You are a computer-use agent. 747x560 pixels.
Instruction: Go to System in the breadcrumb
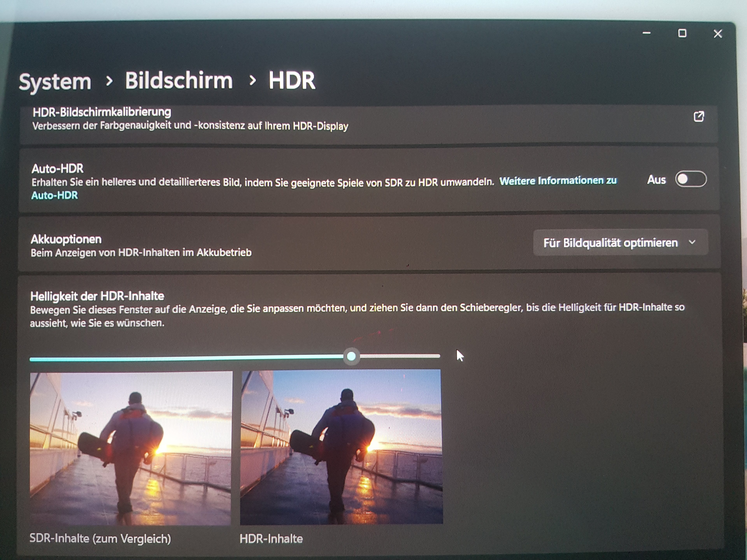click(55, 81)
